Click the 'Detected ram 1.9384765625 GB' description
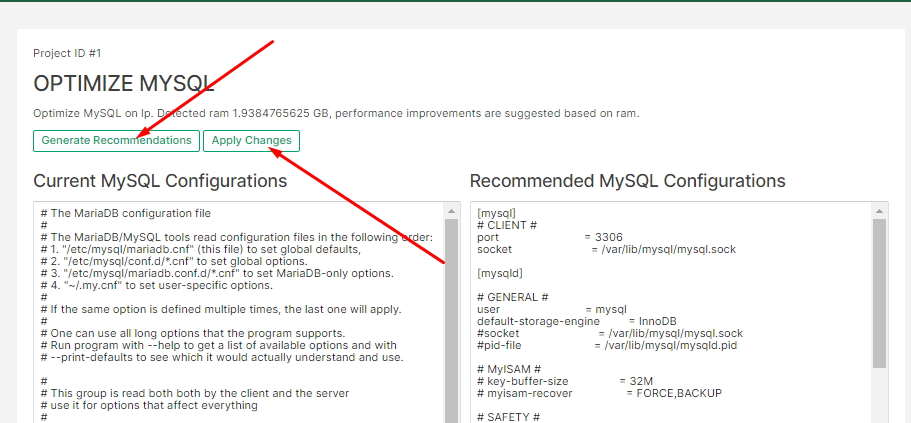 (x=336, y=113)
